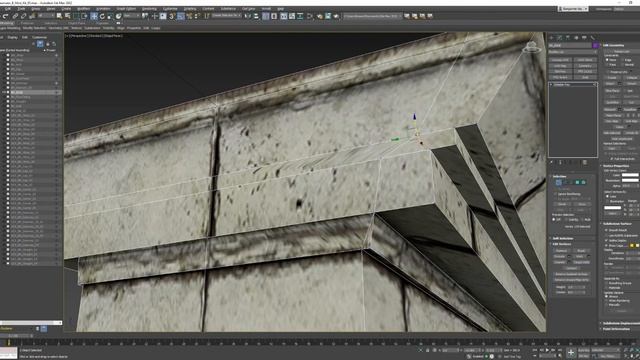The width and height of the screenshot is (640, 360).
Task: Open the Material Editor icon
Action: [310, 16]
